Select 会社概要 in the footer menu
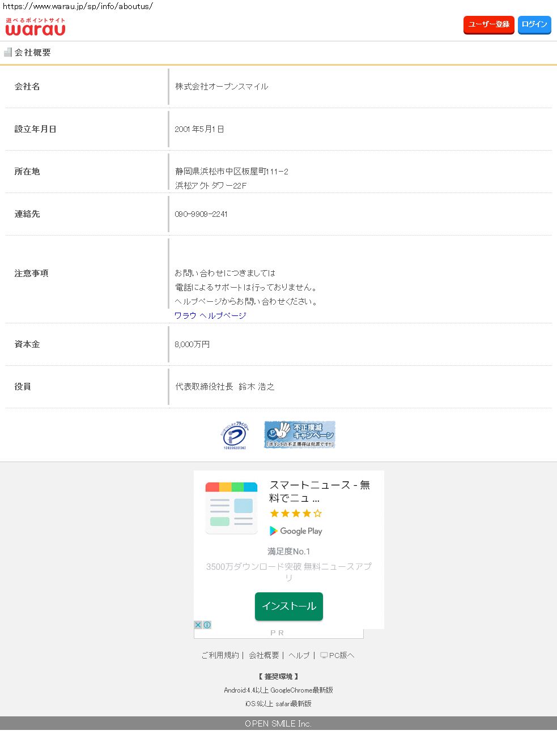Screen dimensions: 557x756 click(264, 655)
